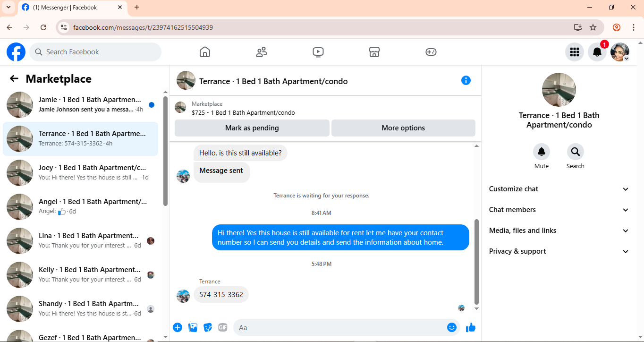
Task: Open the account profile picture menu
Action: pos(620,52)
